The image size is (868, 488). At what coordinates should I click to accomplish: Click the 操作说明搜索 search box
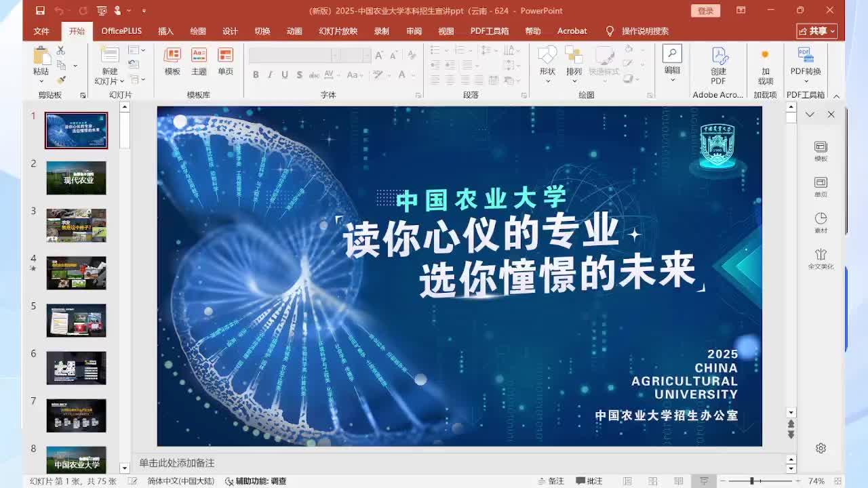pos(637,31)
